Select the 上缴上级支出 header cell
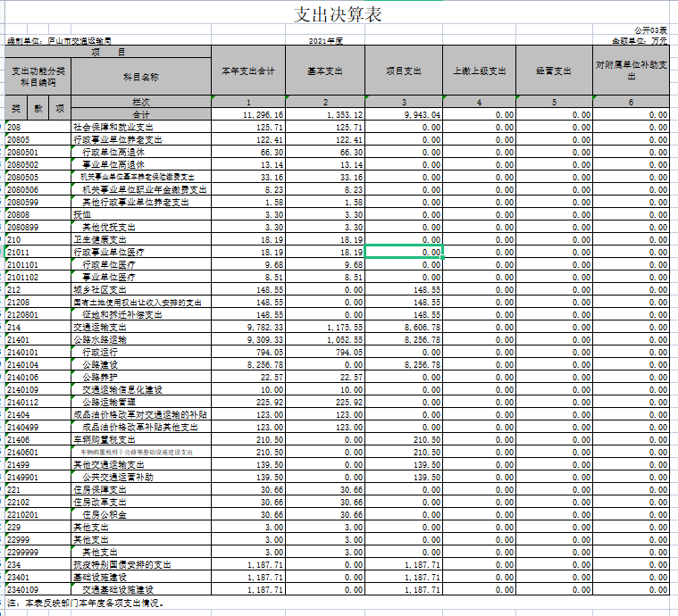Image resolution: width=678 pixels, height=616 pixels. (x=480, y=71)
